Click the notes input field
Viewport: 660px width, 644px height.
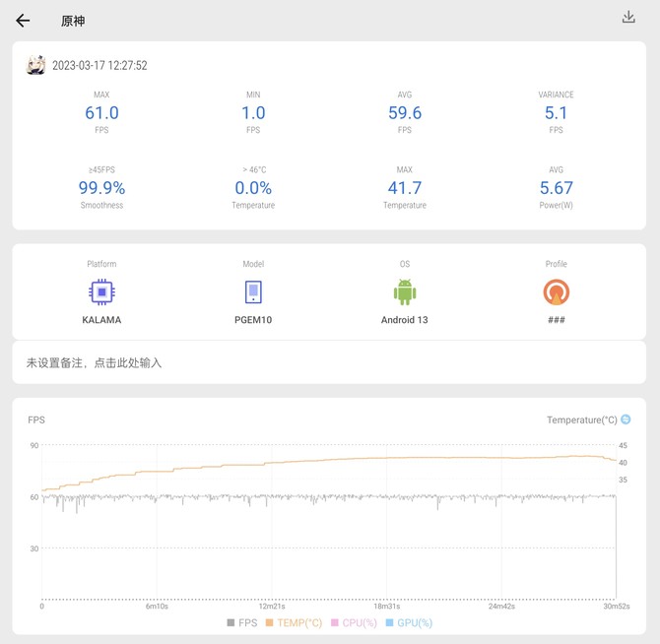point(329,363)
